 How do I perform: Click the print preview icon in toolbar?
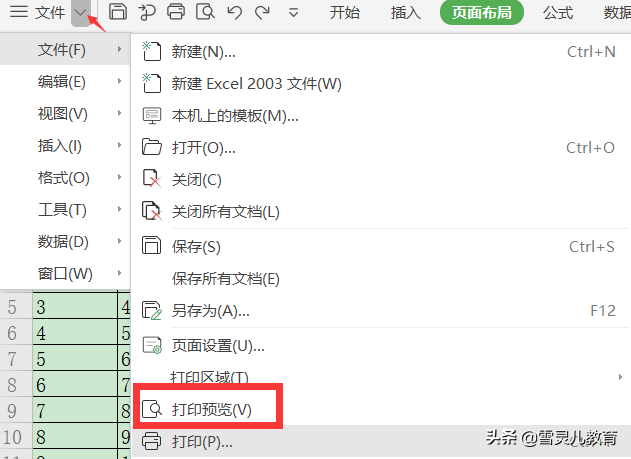[206, 12]
